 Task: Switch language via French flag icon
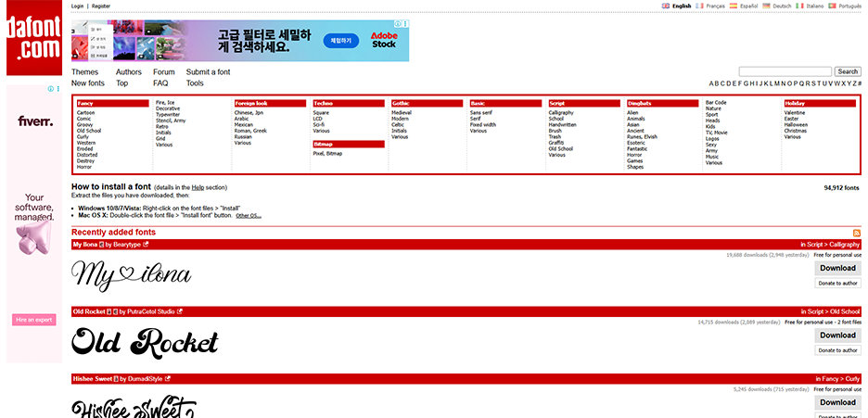pos(700,6)
